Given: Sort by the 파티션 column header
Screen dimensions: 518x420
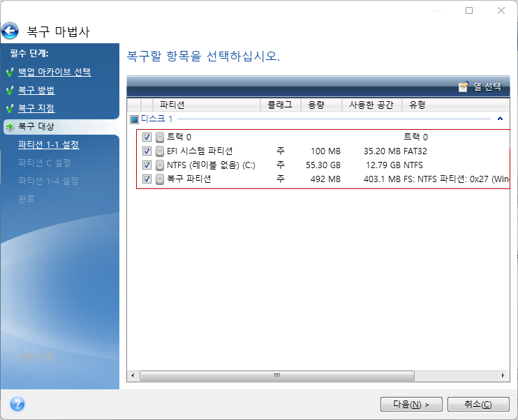Looking at the screenshot, I should click(x=207, y=105).
